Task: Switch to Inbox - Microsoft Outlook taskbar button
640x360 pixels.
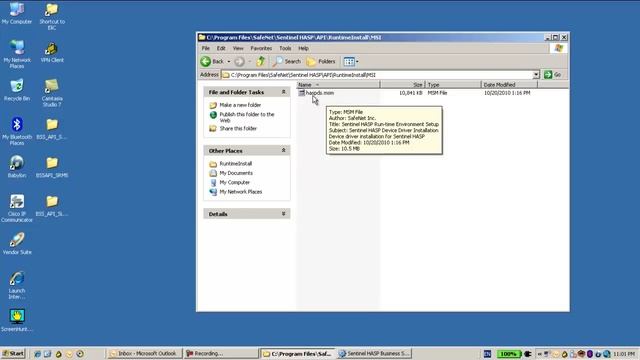Action: click(x=143, y=353)
